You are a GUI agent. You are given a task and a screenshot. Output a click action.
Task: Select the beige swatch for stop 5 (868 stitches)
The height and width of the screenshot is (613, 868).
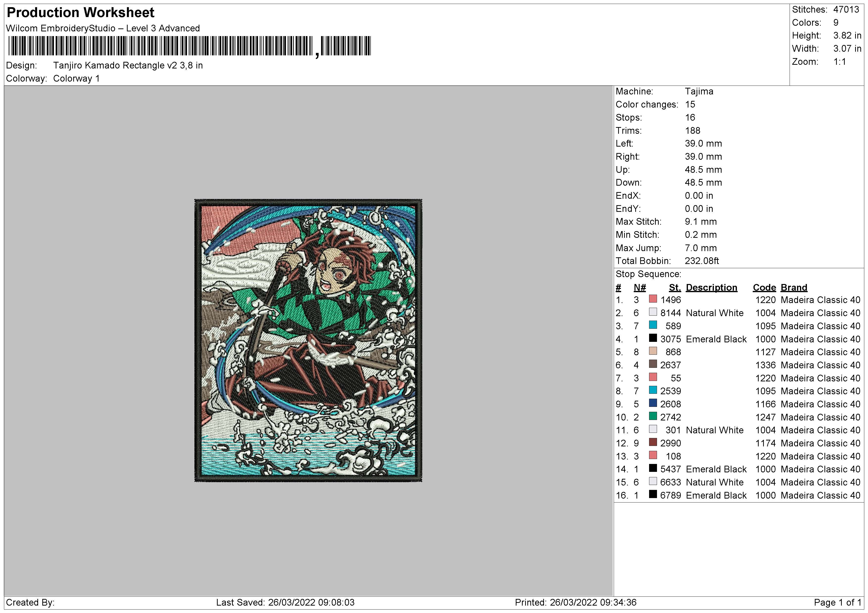click(x=653, y=351)
